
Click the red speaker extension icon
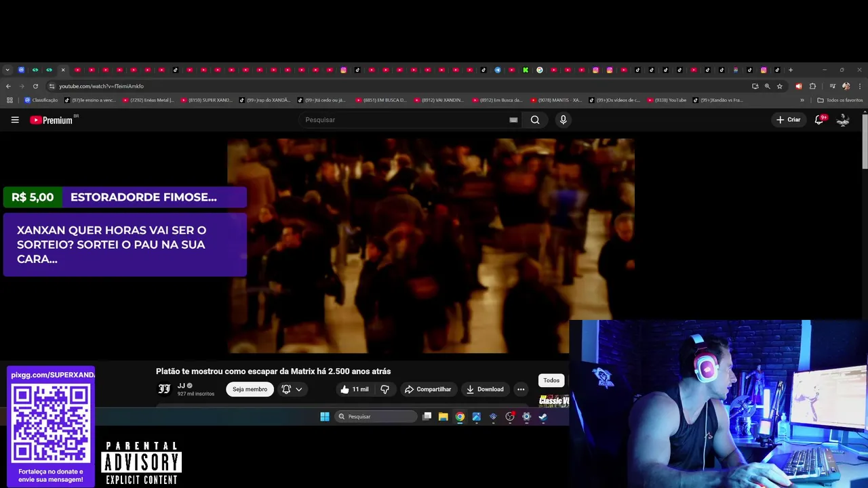click(799, 86)
